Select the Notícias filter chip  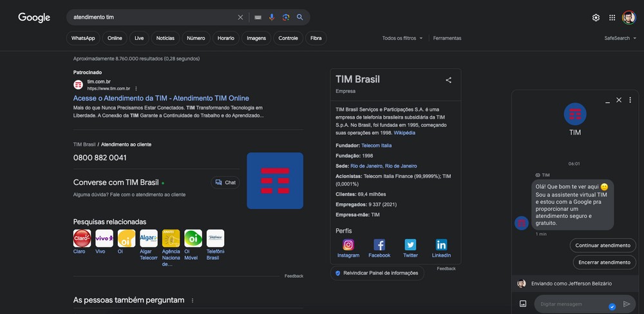point(165,38)
